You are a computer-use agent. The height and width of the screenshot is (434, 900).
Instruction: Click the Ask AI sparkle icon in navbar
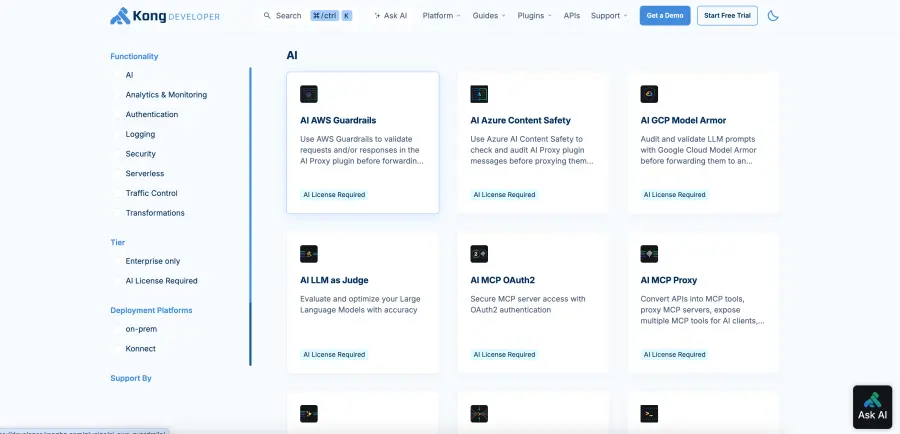377,16
